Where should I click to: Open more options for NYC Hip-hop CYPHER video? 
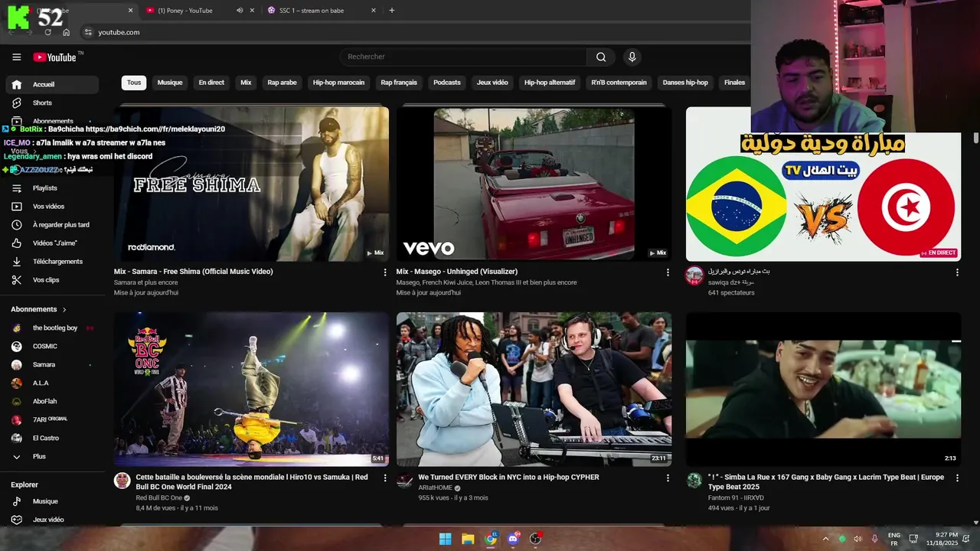(668, 478)
